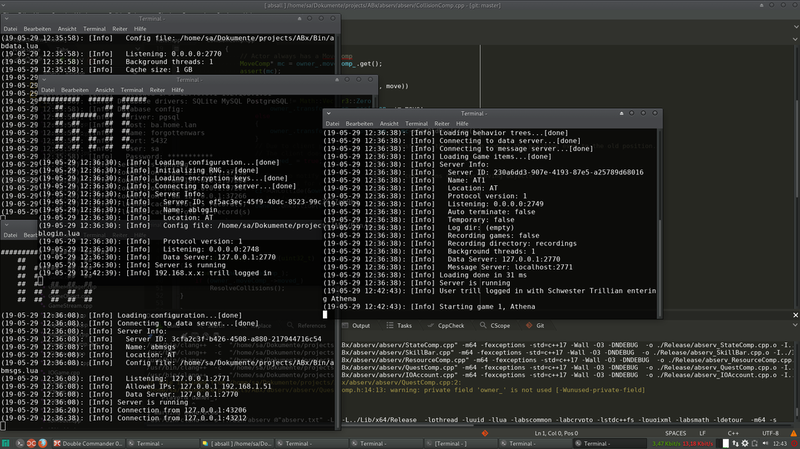Open Terminal menu in top-left terminal window
Viewport: 800px width, 449px height.
pos(94,29)
